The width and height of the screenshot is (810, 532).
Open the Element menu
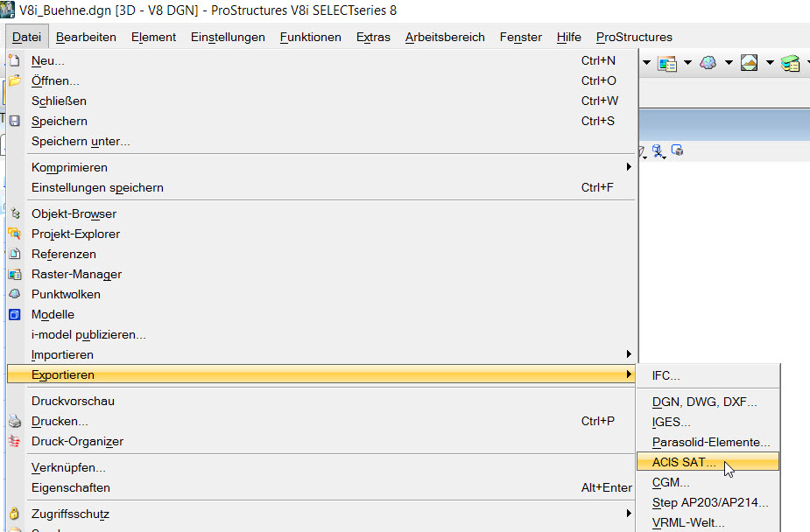(x=153, y=37)
